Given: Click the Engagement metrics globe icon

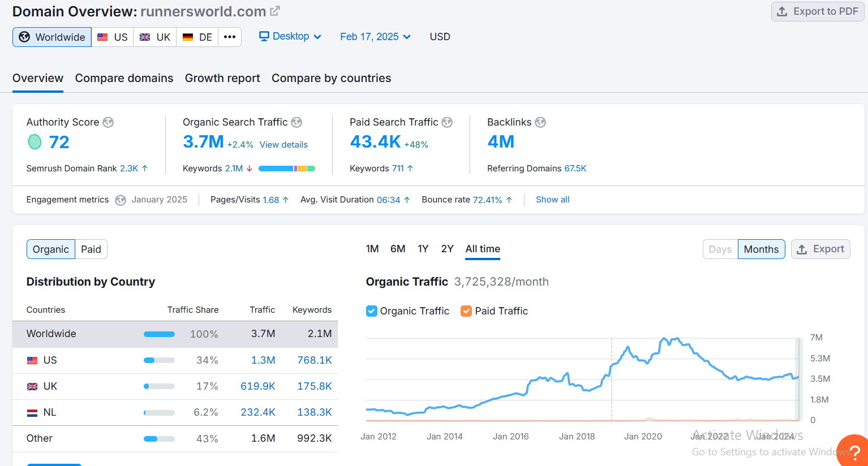Looking at the screenshot, I should [x=121, y=200].
